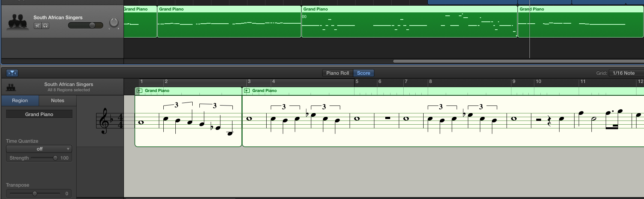Viewport: 644px width, 199px height.
Task: Toggle the blue Catch Playhead button in the editor
Action: [x=12, y=73]
